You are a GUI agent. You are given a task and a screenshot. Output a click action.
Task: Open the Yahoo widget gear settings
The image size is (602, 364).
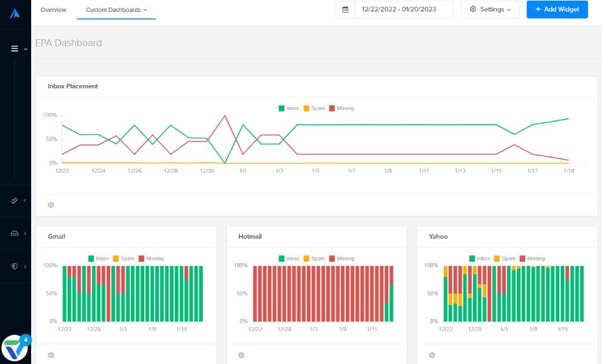tap(432, 355)
